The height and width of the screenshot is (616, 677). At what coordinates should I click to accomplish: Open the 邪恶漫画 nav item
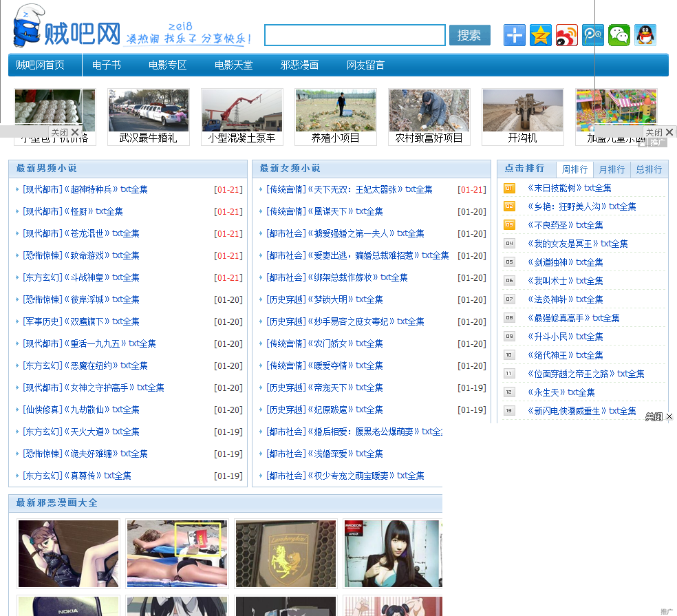tap(300, 65)
